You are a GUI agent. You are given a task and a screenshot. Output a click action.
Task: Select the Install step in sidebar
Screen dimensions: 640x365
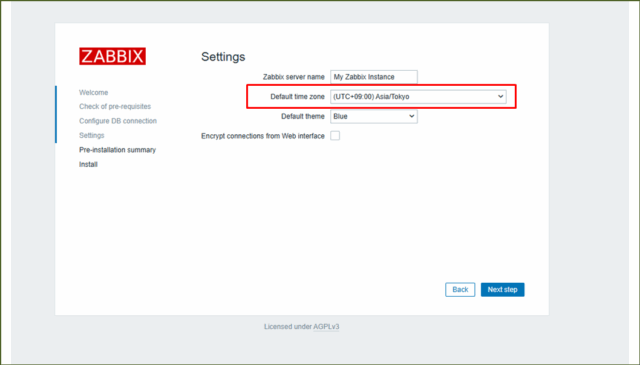point(88,165)
